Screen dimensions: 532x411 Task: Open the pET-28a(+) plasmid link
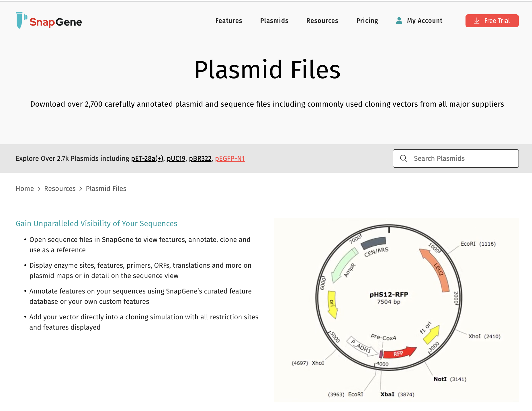(147, 158)
